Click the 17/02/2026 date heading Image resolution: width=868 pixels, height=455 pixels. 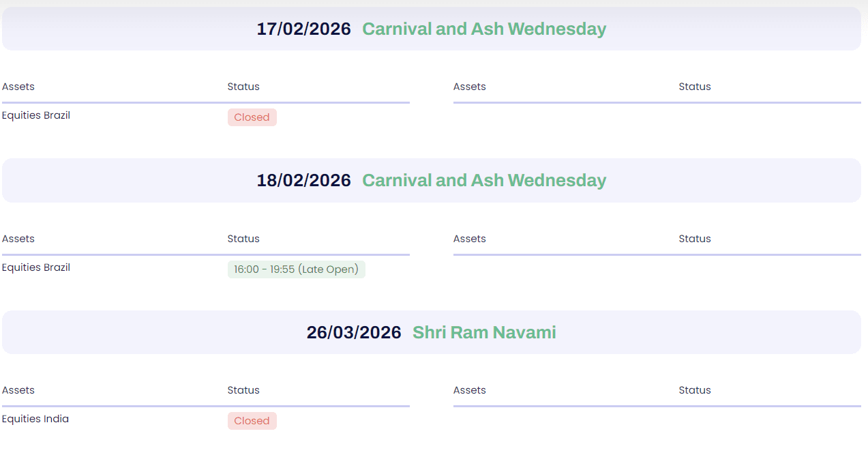(x=303, y=29)
